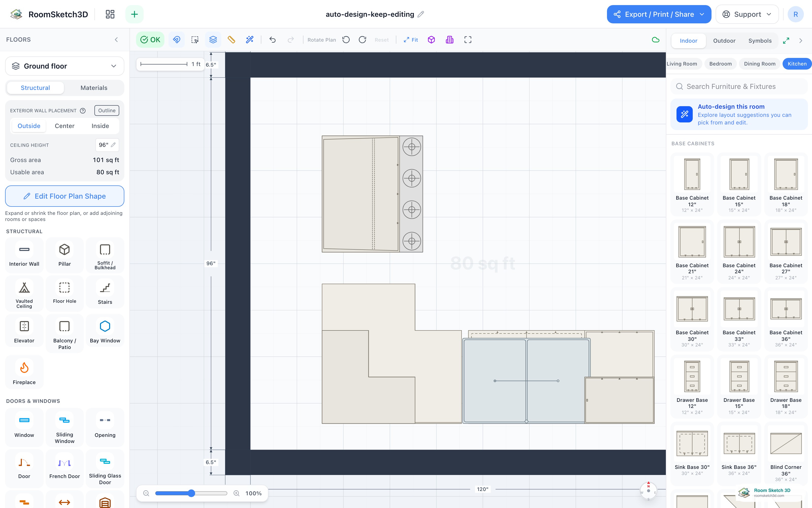
Task: Click Auto-design this room
Action: tap(739, 115)
